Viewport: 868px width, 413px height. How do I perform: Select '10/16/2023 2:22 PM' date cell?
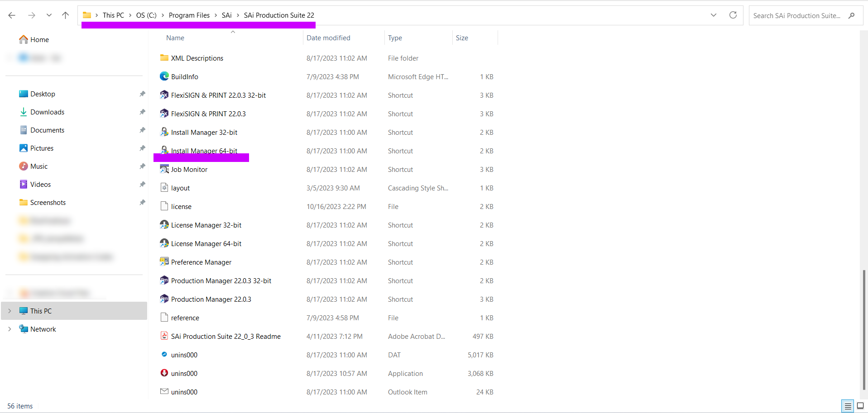coord(336,207)
